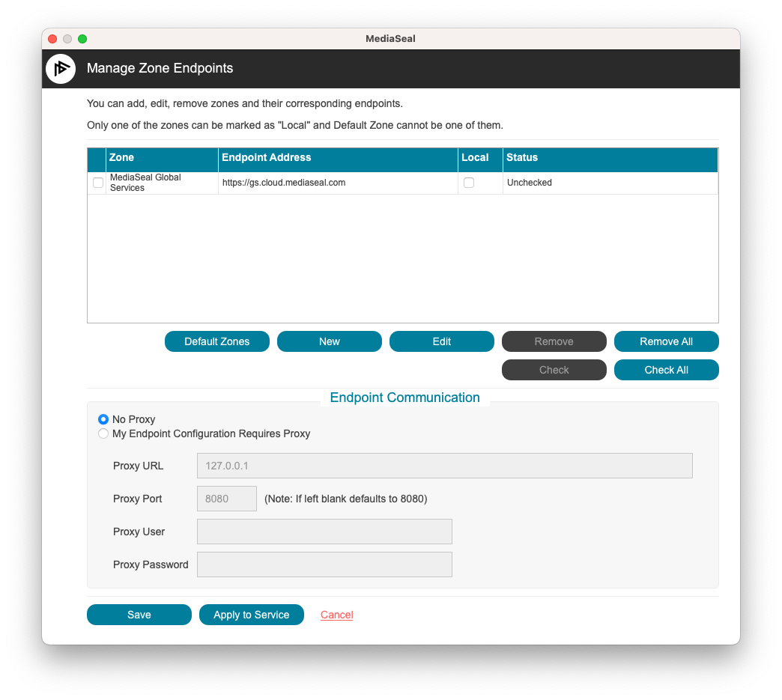Click the Edit button
The image size is (782, 700).
[442, 341]
